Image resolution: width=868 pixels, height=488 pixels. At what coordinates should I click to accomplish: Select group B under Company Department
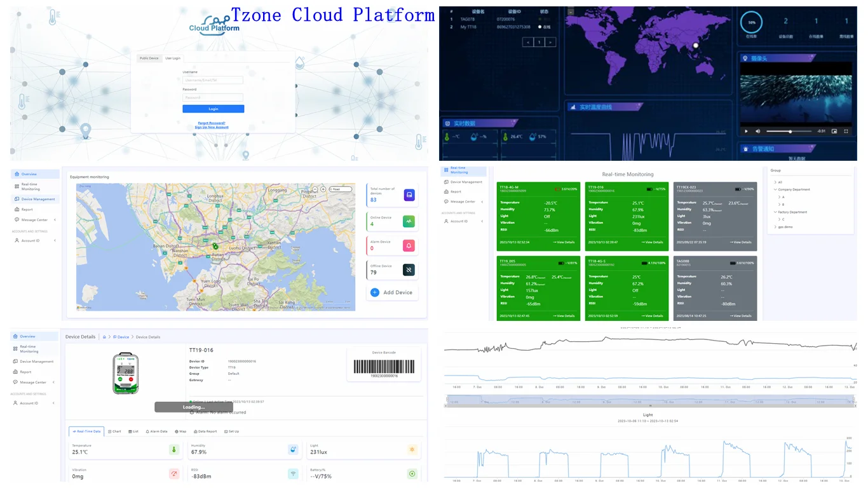(x=783, y=205)
